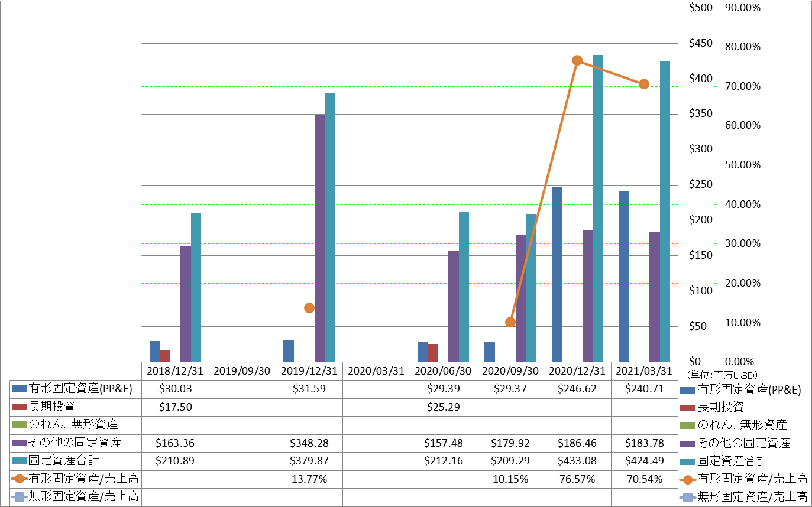Click the $186.46 table cell

[x=577, y=443]
